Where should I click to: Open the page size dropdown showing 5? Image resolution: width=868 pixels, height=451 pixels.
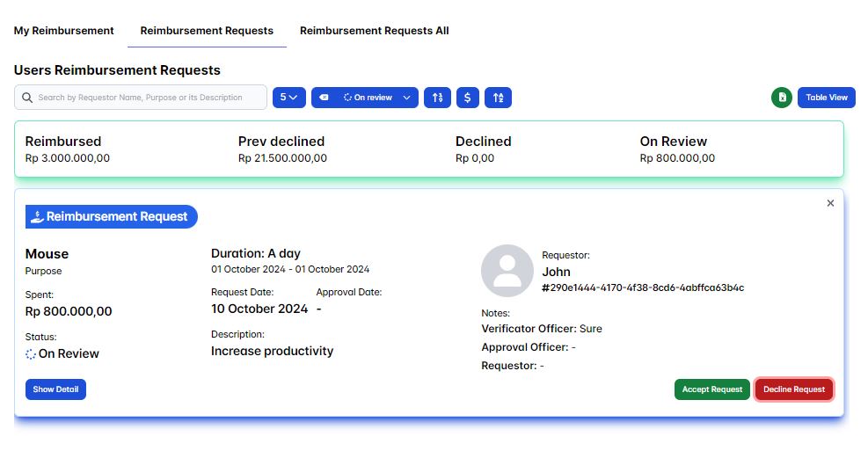click(x=288, y=98)
